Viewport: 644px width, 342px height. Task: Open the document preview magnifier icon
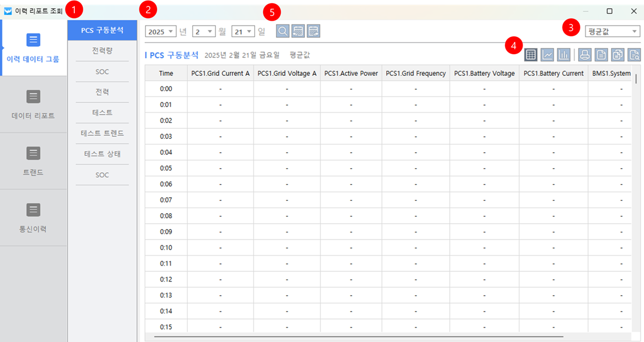pyautogui.click(x=634, y=54)
